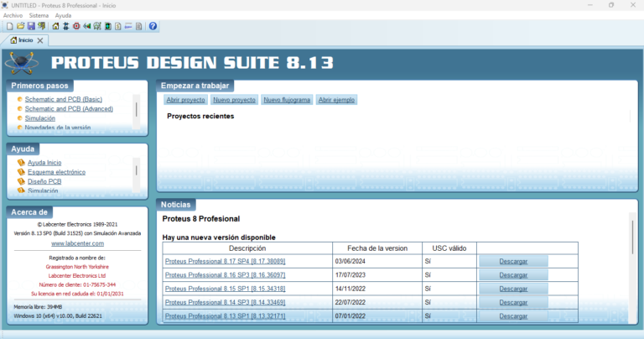644x339 pixels.
Task: Open Novedades de la versión link
Action: tap(58, 128)
